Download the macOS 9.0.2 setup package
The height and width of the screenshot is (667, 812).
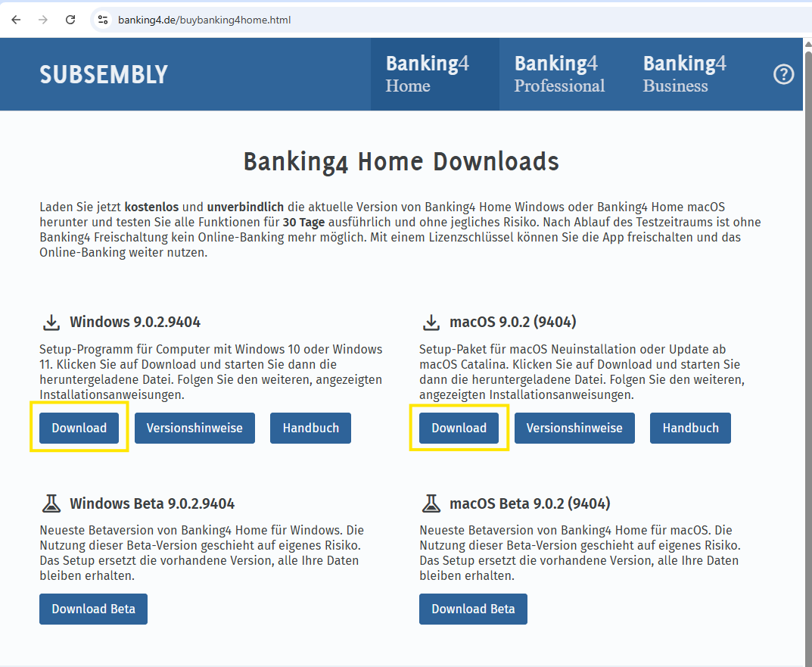coord(459,428)
